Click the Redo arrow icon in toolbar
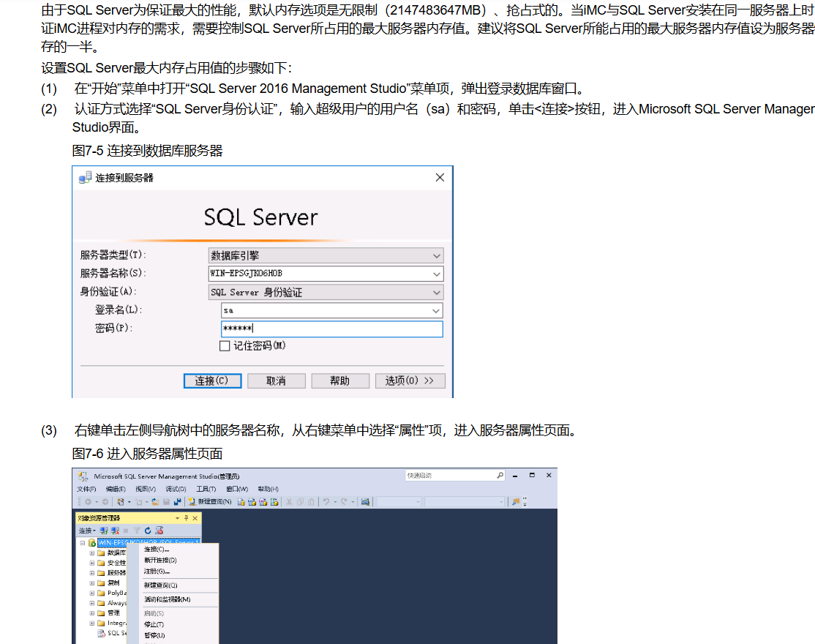Image resolution: width=815 pixels, height=644 pixels. [344, 501]
